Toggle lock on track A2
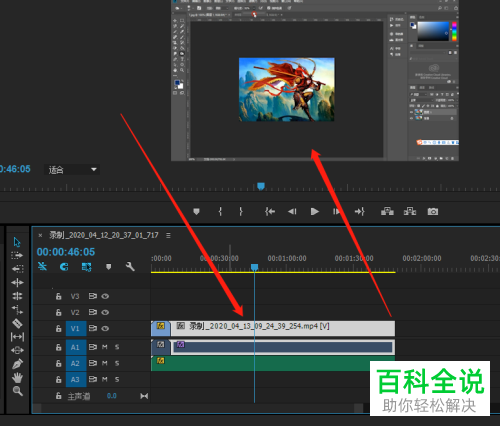This screenshot has height=426, width=500. [x=59, y=363]
